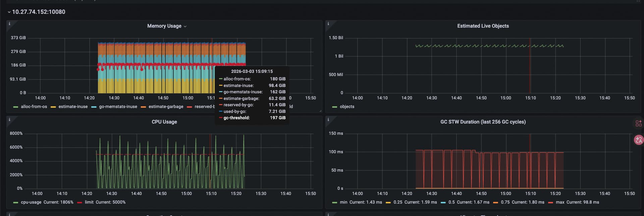This screenshot has width=644, height=216.
Task: Toggle the estimate-garbage series in legend
Action: point(166,107)
